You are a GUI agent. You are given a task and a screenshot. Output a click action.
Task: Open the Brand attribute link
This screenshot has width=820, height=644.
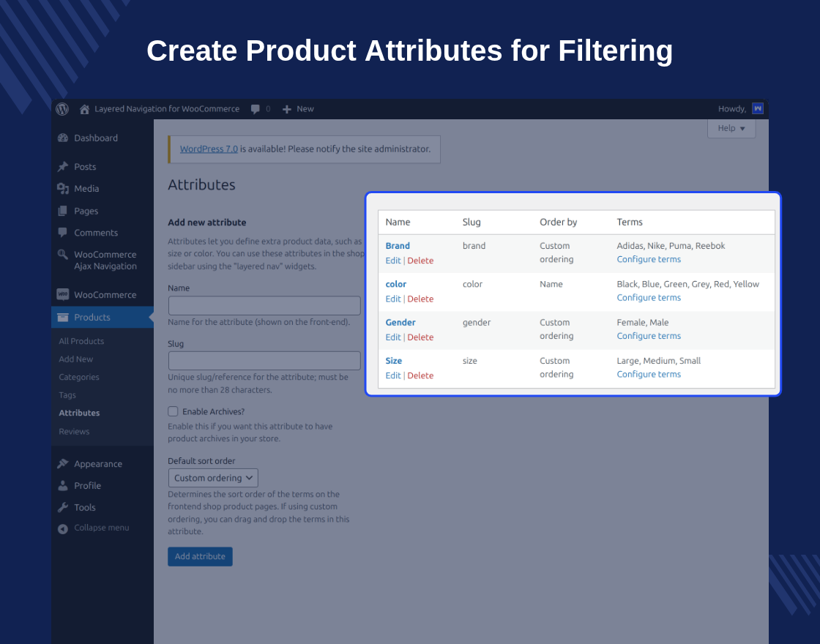click(398, 246)
